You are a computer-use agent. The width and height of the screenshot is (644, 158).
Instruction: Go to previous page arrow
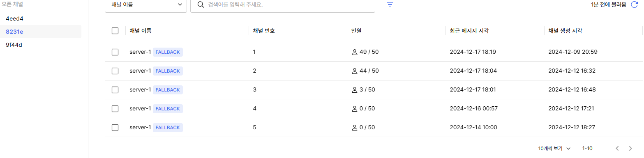tap(617, 148)
